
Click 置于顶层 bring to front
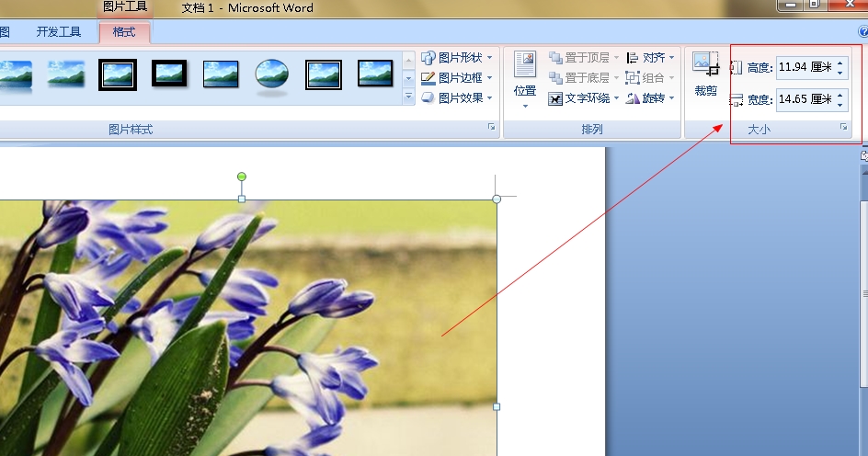pos(584,58)
